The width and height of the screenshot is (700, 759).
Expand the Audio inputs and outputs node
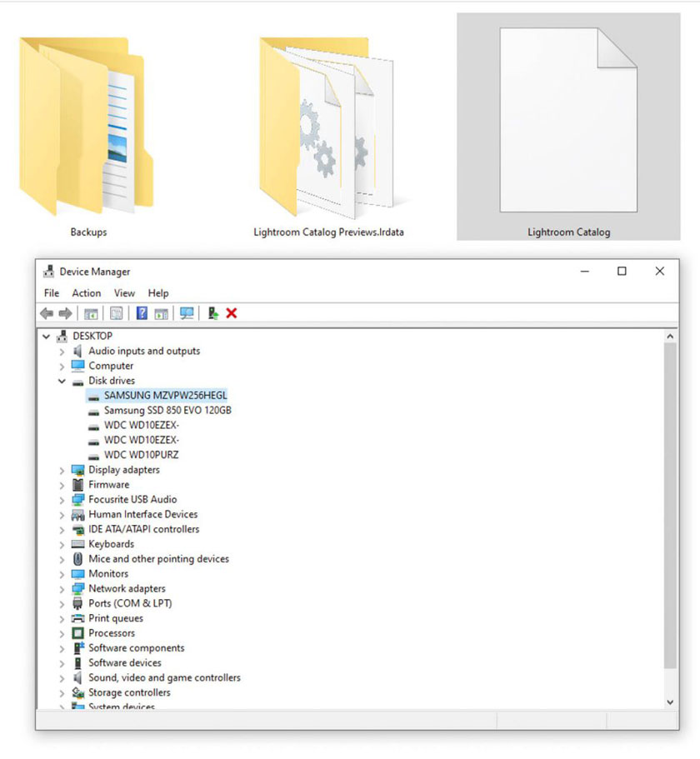click(x=62, y=352)
